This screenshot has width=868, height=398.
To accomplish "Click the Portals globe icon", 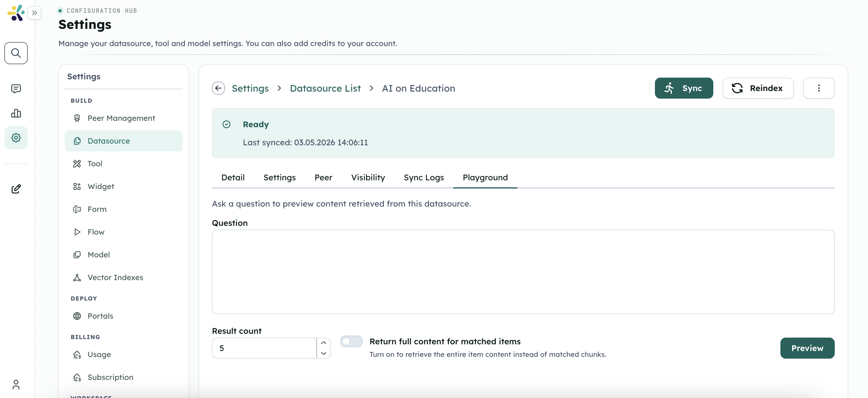I will pos(77,316).
